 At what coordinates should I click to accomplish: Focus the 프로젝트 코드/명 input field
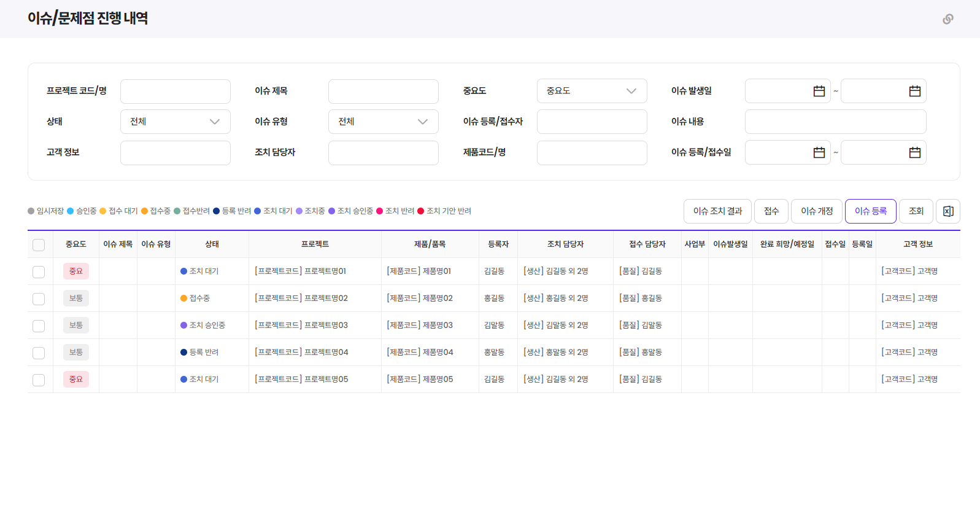pyautogui.click(x=175, y=92)
